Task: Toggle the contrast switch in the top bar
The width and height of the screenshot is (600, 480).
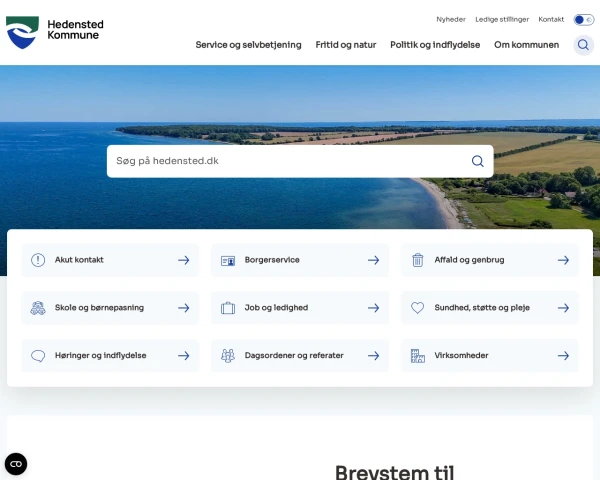Action: click(584, 19)
